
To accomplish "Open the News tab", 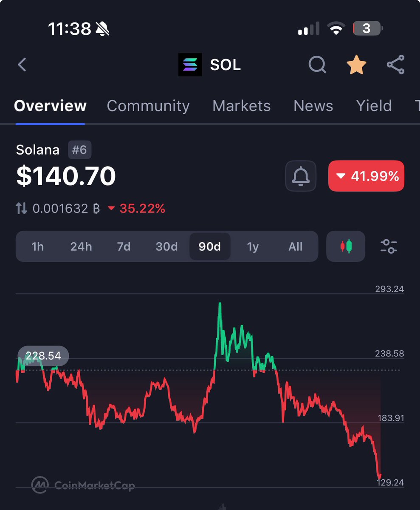I will tap(313, 106).
